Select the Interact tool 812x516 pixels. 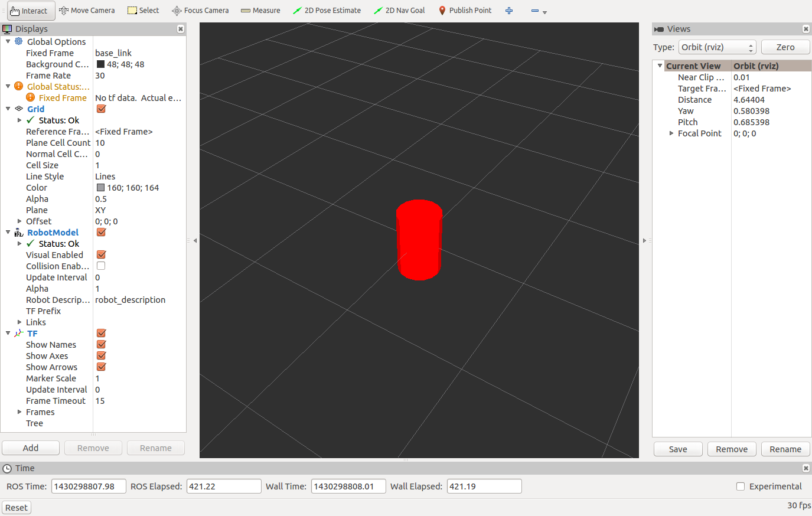pos(31,11)
